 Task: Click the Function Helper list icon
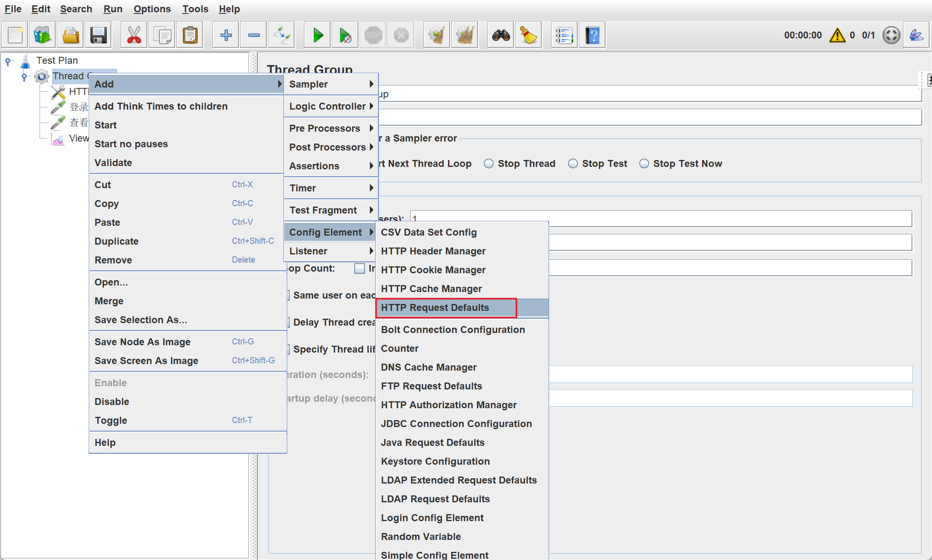pos(564,36)
